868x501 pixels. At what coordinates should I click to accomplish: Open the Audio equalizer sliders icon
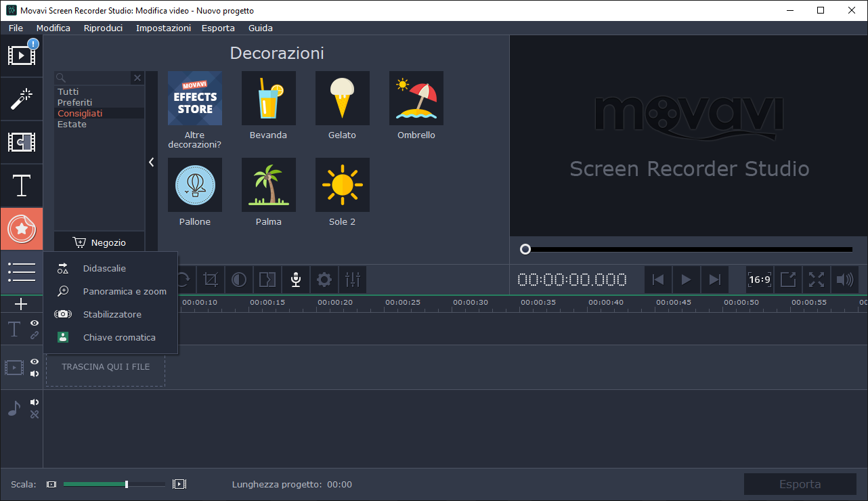pyautogui.click(x=353, y=280)
